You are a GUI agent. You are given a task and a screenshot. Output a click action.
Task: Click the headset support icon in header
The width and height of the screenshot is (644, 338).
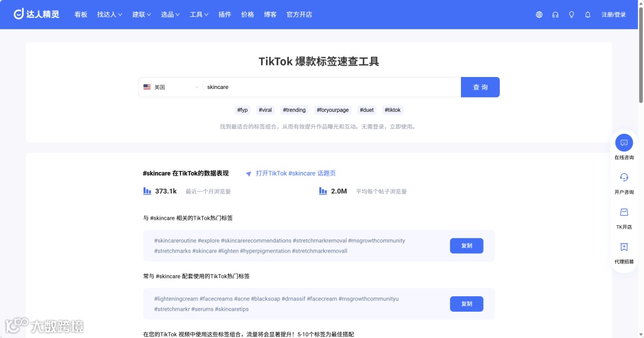coord(555,14)
